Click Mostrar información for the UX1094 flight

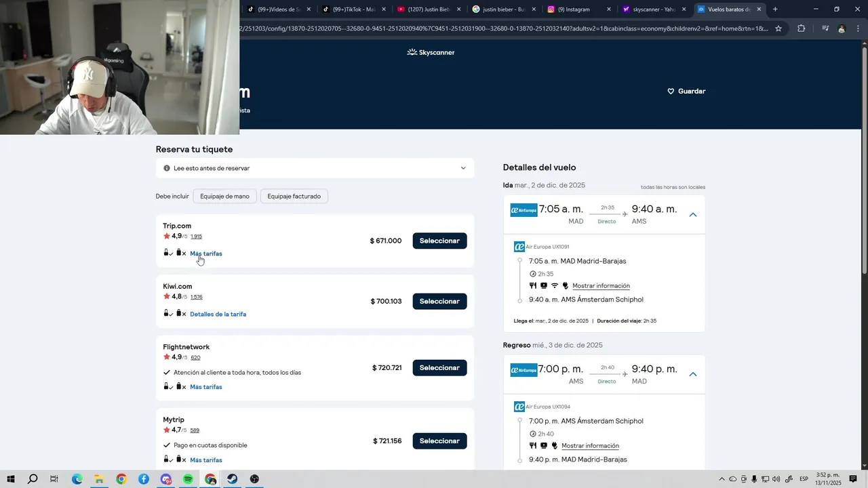[x=590, y=446]
